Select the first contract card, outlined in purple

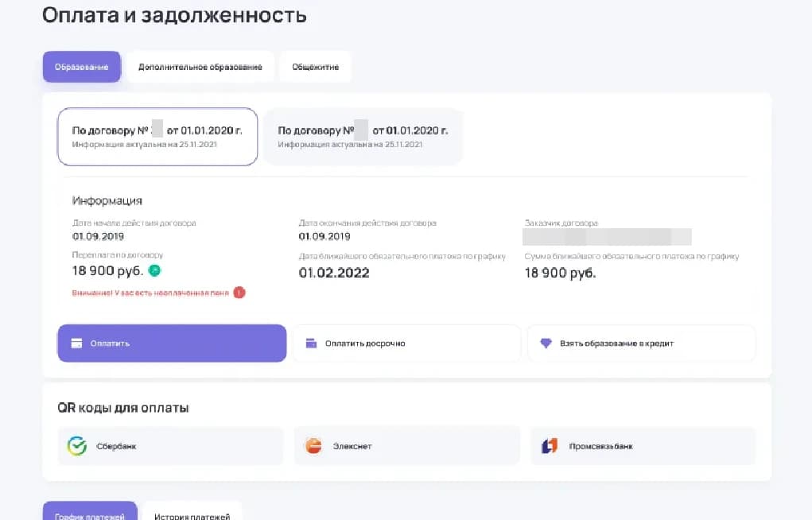pos(157,137)
